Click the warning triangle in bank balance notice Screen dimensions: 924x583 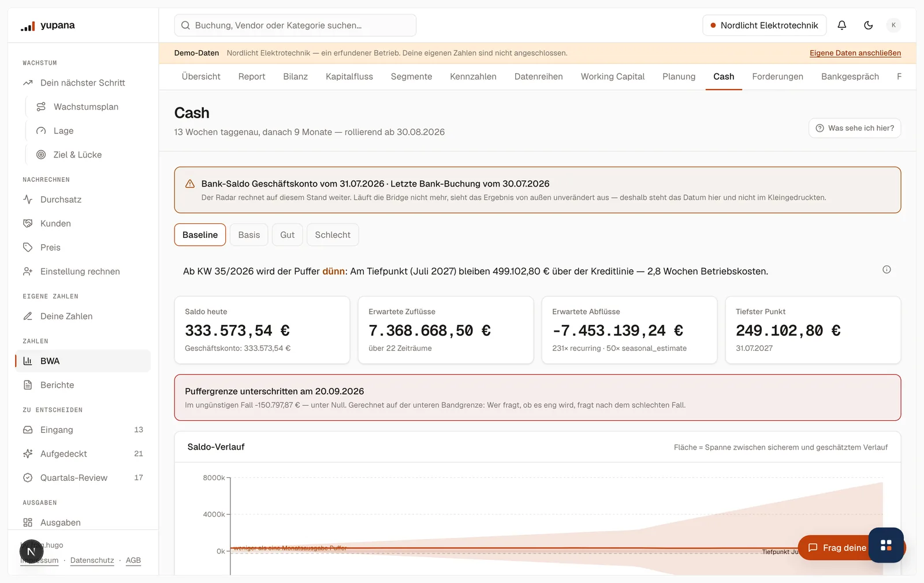click(190, 184)
